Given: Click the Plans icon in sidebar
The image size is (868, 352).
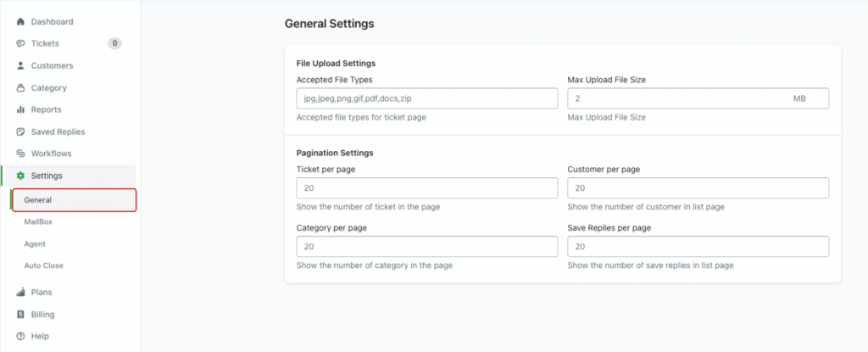Looking at the screenshot, I should (20, 292).
